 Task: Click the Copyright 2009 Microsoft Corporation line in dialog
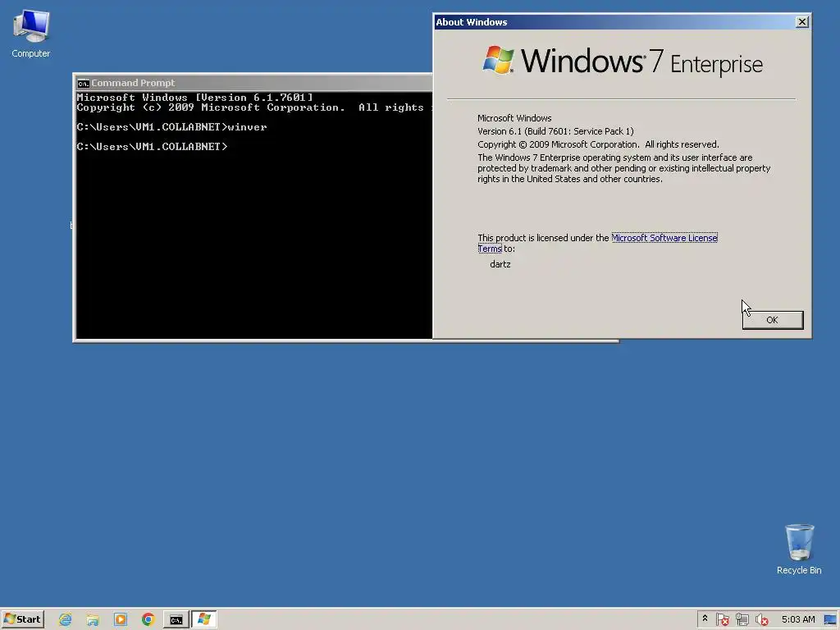coord(598,144)
